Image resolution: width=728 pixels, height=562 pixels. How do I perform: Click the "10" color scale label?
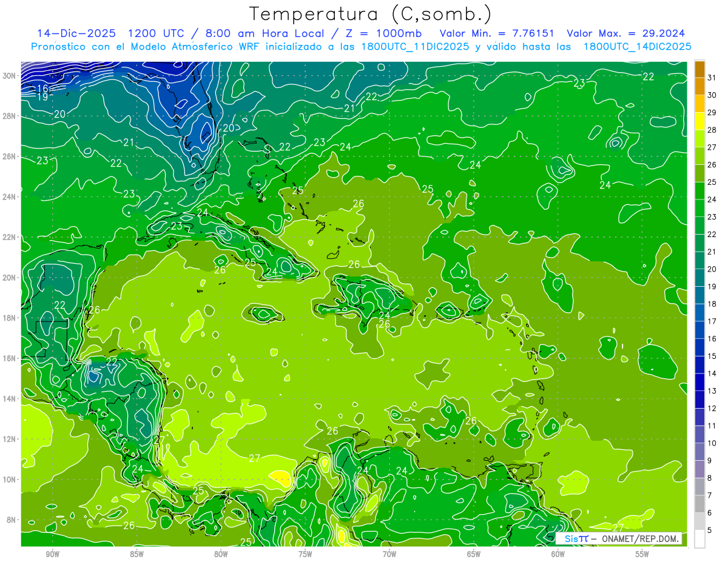click(x=712, y=443)
